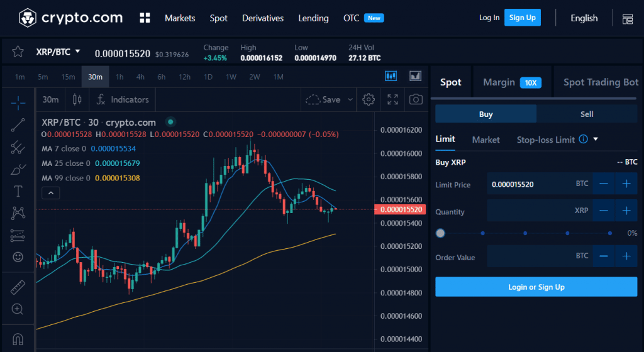Switch to the Spot Trading Bot tab
The width and height of the screenshot is (644, 352).
601,82
